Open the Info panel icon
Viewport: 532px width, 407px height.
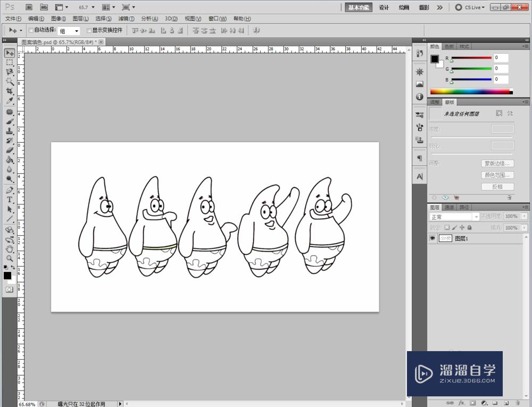419,97
